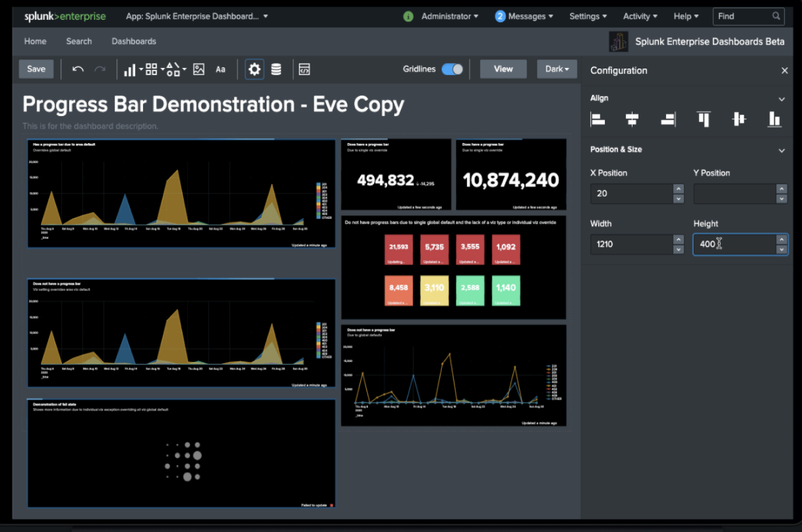Screen dimensions: 802x532
Task: Go to the Home tab
Action: pyautogui.click(x=35, y=41)
